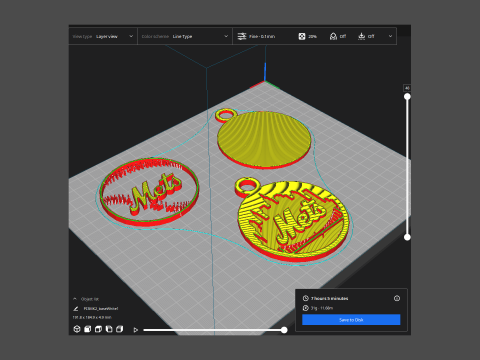
Task: Click the Fine 0.1mm profile label
Action: point(262,36)
